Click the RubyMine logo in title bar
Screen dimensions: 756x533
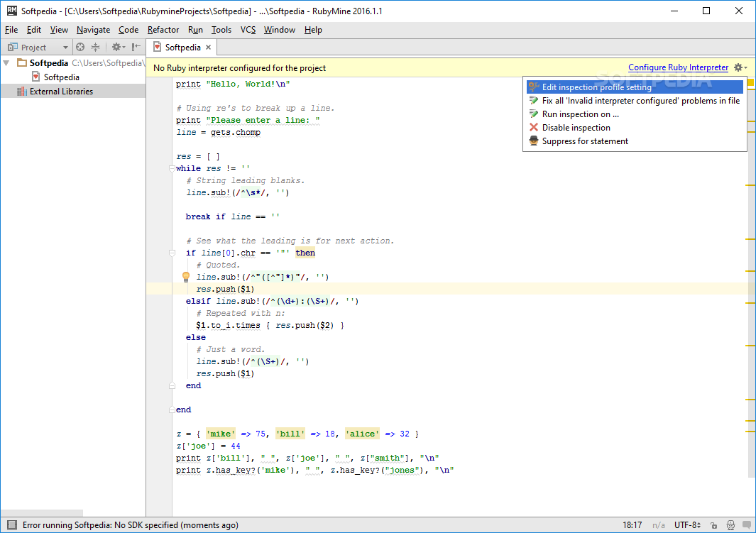click(11, 11)
